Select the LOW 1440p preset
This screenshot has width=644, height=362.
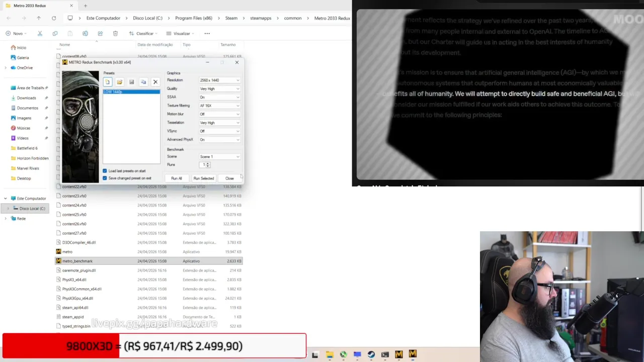(131, 92)
